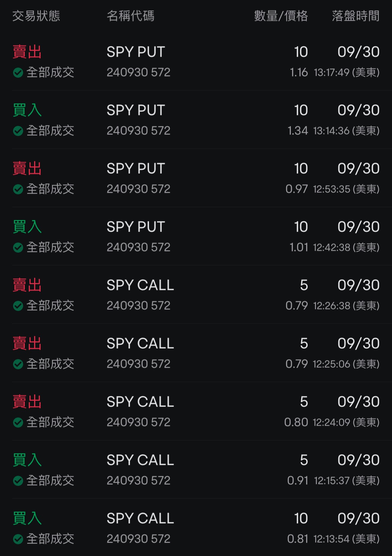392x556 pixels.
Task: Open SPY CALL buy order at 0.81
Action: (x=140, y=519)
